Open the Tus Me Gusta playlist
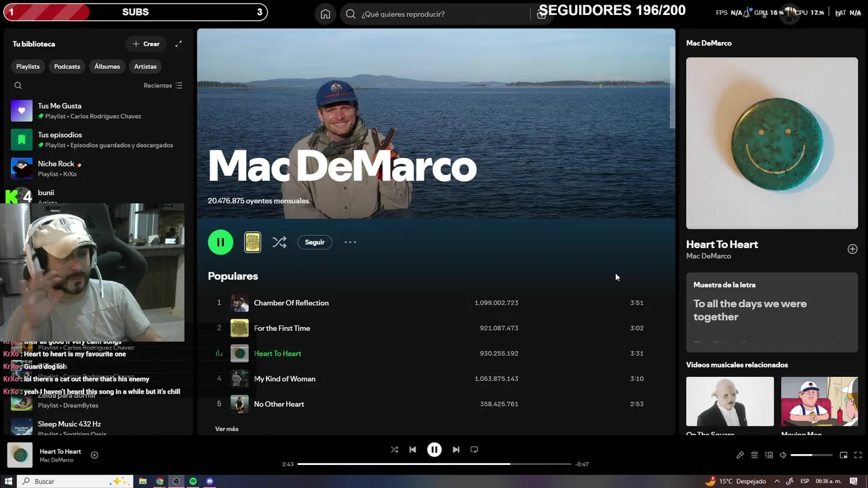Image resolution: width=868 pixels, height=488 pixels. tap(98, 110)
